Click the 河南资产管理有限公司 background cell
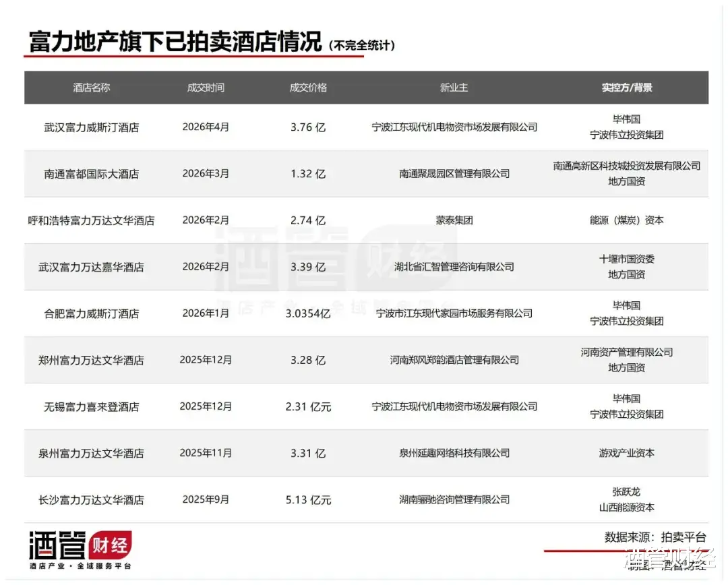The width and height of the screenshot is (728, 585). (x=627, y=361)
